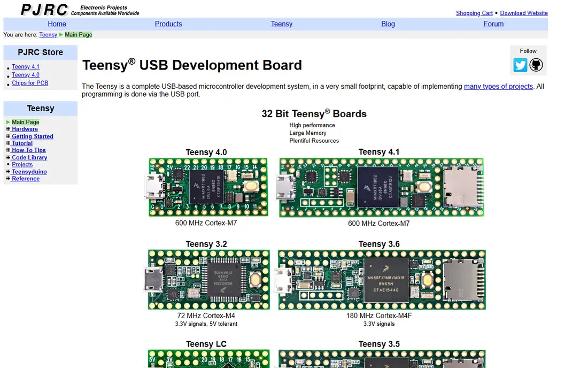Click the PJRC logo
588x368 pixels.
coord(44,10)
